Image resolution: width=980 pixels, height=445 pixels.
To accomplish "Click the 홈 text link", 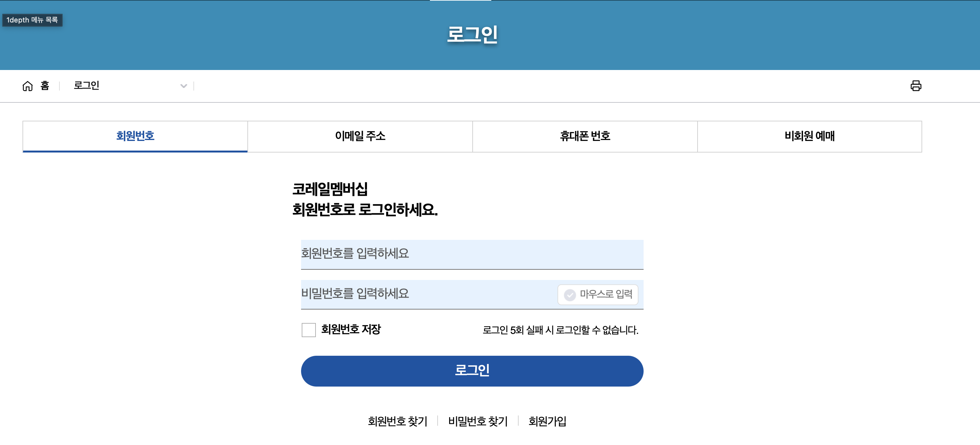I will [45, 86].
